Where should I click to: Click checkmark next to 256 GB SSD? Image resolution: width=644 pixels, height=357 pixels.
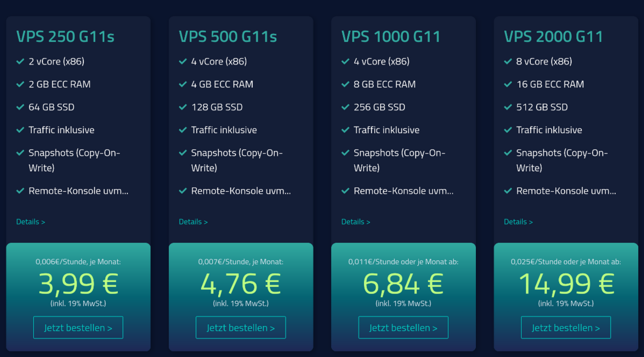346,107
